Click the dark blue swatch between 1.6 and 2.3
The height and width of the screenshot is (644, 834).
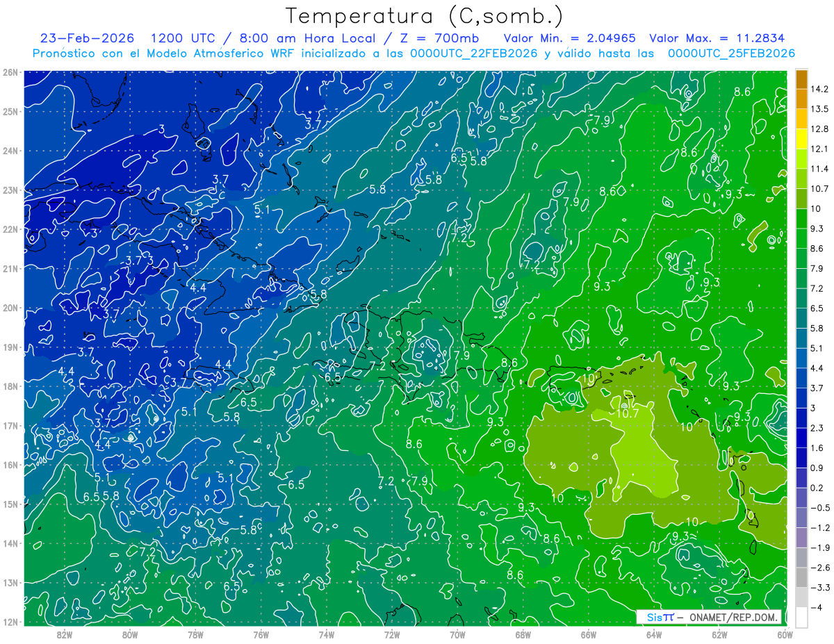click(802, 438)
